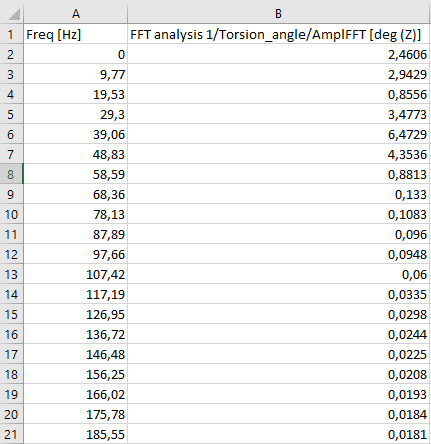Select cell with value 126,95
Viewport: 431px width, 444px height.
pyautogui.click(x=76, y=314)
